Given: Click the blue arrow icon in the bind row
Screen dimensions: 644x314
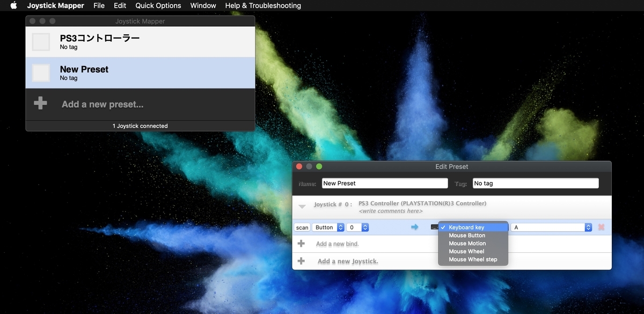Looking at the screenshot, I should [414, 228].
